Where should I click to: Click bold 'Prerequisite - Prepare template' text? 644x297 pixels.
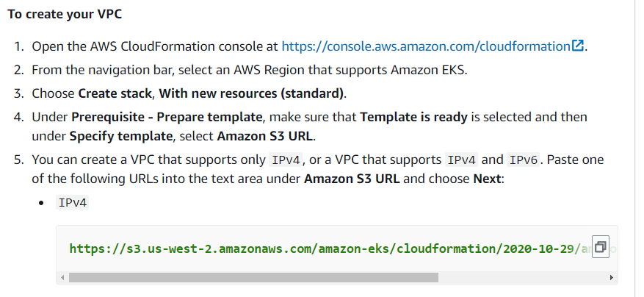[x=167, y=117]
